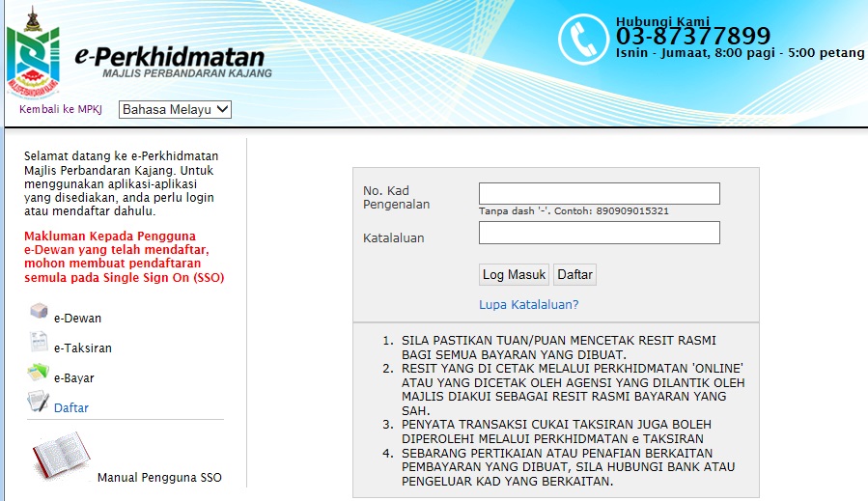Screen dimensions: 868x501
Task: Open the e-Taksiran service link
Action: [83, 348]
